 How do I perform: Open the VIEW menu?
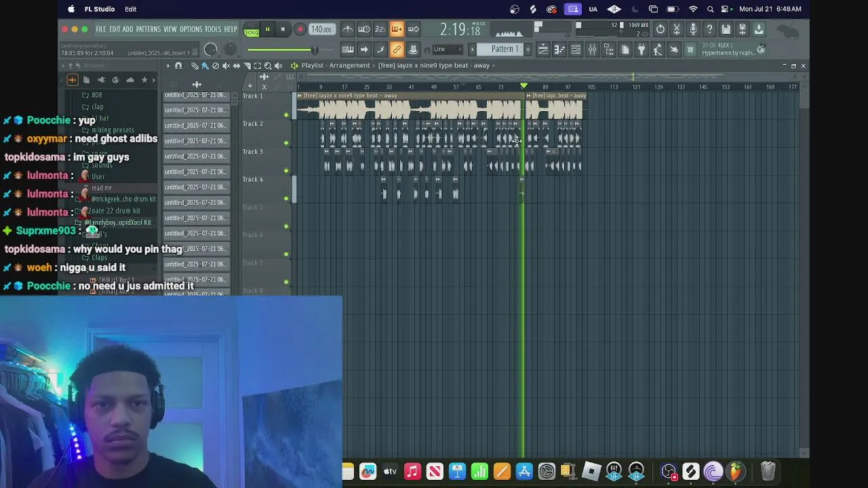click(x=170, y=29)
